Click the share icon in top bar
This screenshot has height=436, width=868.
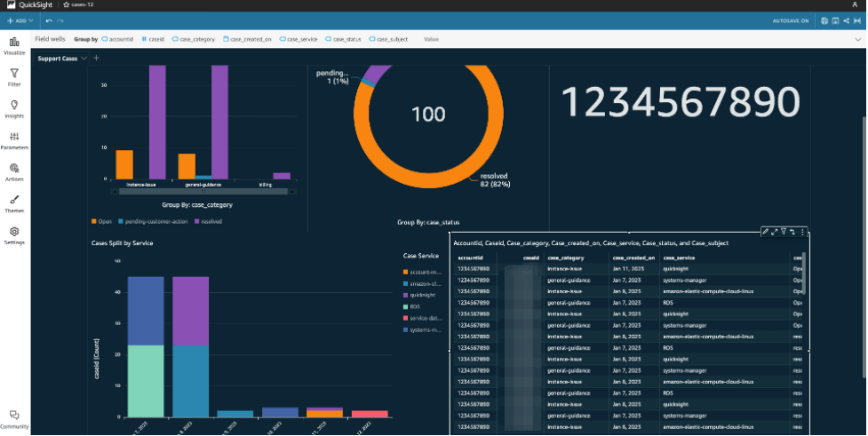846,20
